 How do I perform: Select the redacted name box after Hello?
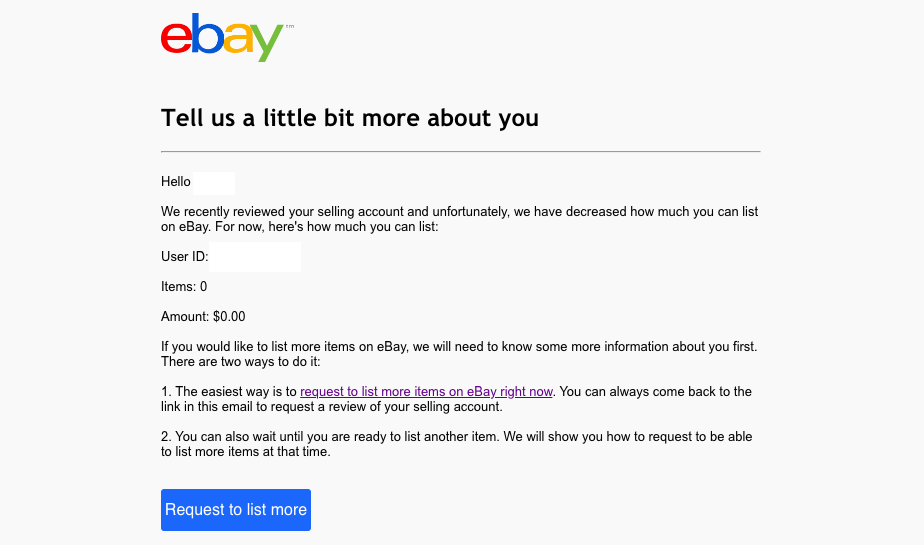214,182
